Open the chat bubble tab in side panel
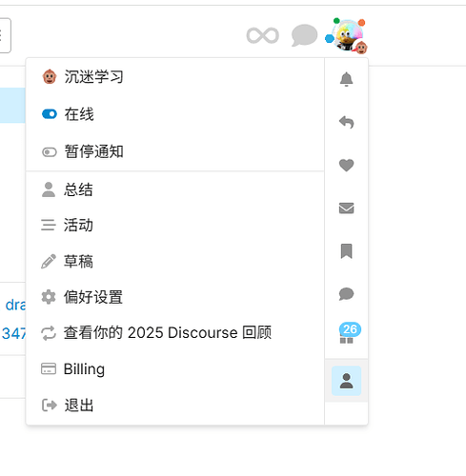Image resolution: width=466 pixels, height=476 pixels. tap(346, 294)
